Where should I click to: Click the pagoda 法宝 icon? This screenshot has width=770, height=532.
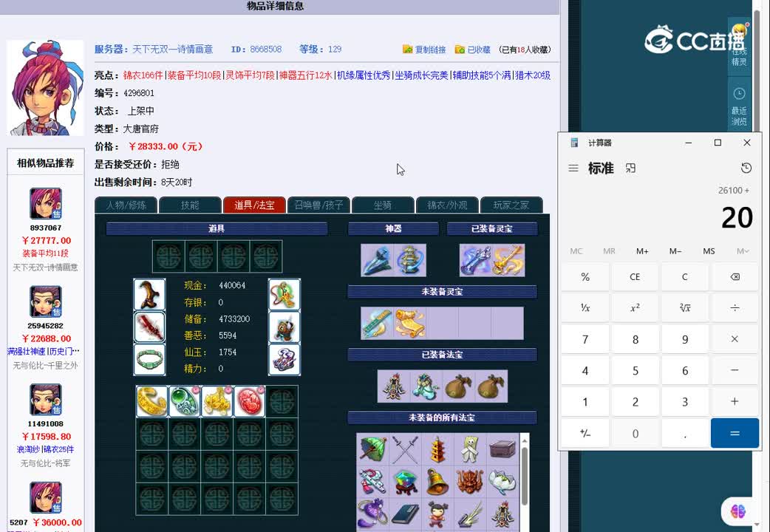(437, 449)
